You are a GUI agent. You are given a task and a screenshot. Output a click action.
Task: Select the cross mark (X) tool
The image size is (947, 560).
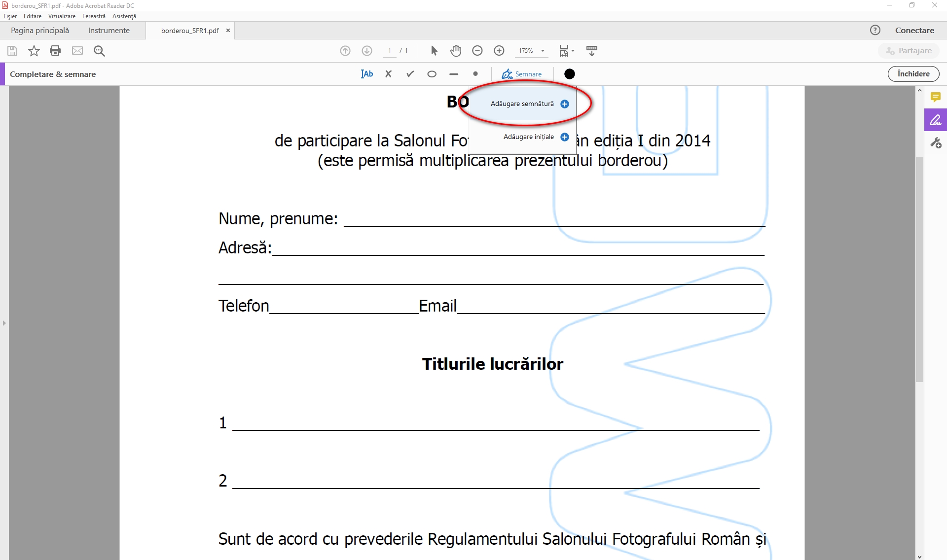pyautogui.click(x=389, y=74)
